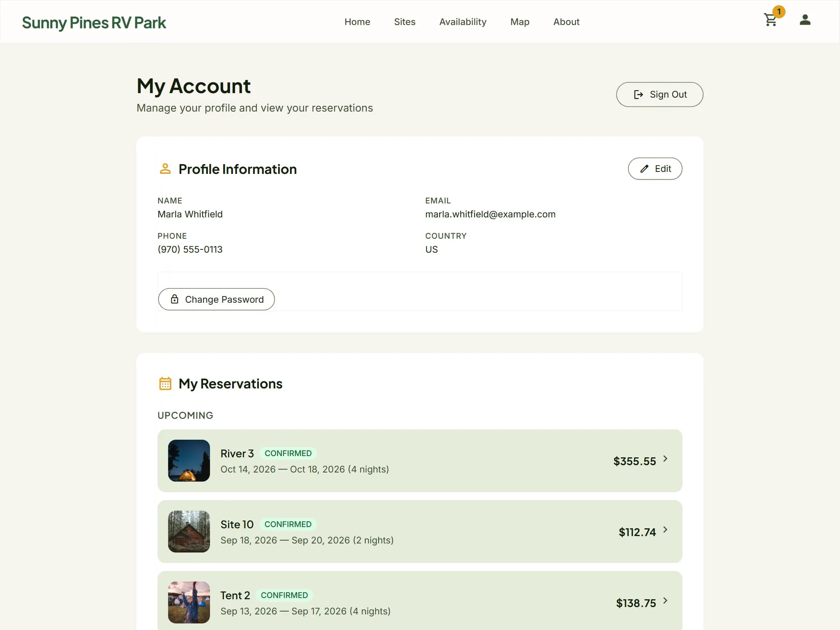This screenshot has height=630, width=840.
Task: Click the CONFIRMED badge on Tent 2
Action: click(x=284, y=595)
